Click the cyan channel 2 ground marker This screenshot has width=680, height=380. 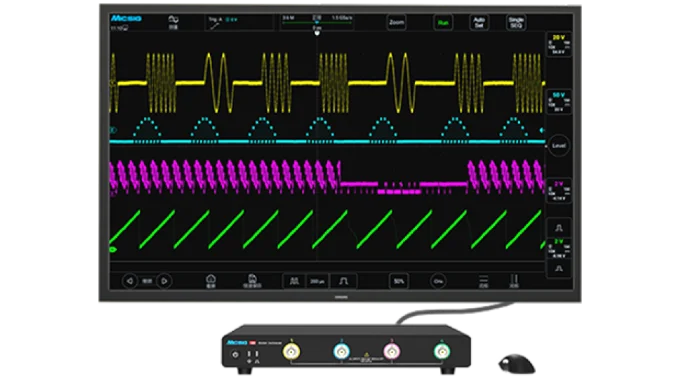click(113, 130)
